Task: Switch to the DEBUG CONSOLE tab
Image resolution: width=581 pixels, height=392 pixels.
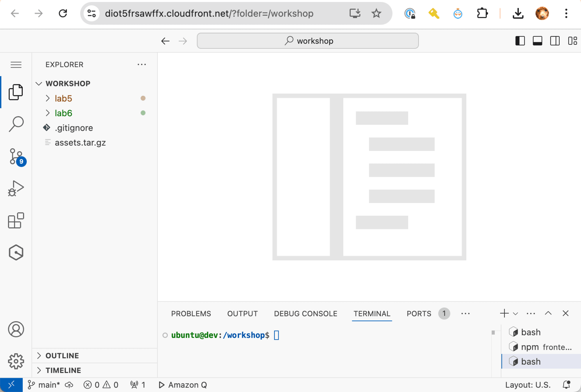Action: pos(306,314)
